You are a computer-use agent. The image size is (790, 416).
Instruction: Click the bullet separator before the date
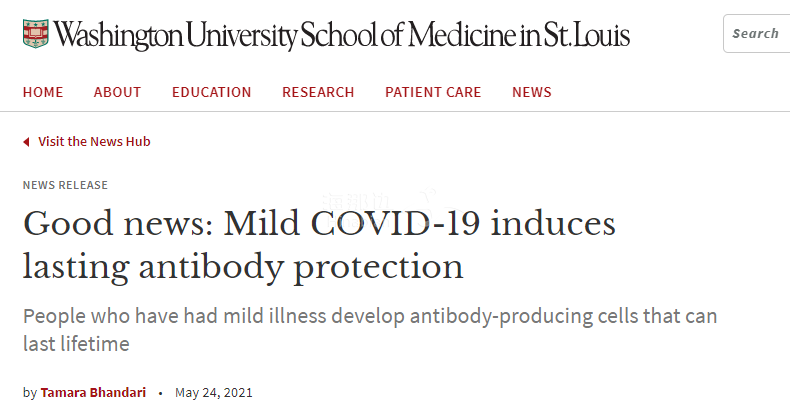tap(160, 393)
